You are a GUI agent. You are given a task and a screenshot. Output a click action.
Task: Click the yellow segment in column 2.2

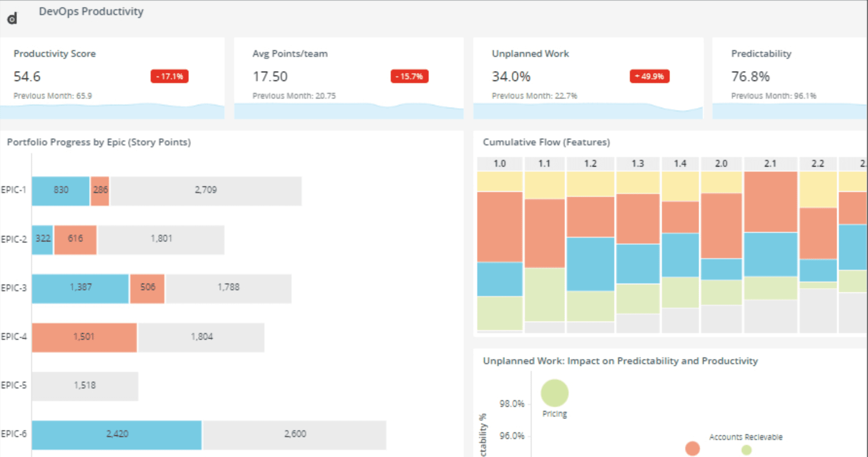[x=818, y=190]
